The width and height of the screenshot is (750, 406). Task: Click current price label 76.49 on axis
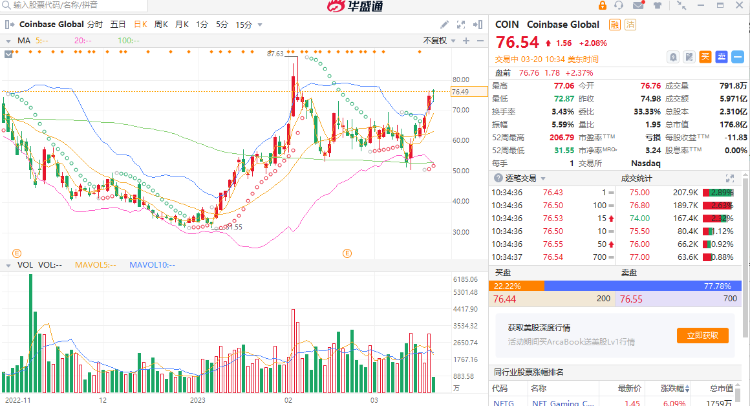coord(469,92)
